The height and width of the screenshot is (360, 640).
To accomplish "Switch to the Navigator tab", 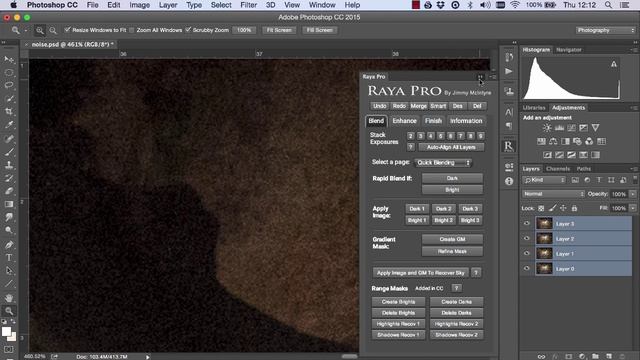I will 569,50.
